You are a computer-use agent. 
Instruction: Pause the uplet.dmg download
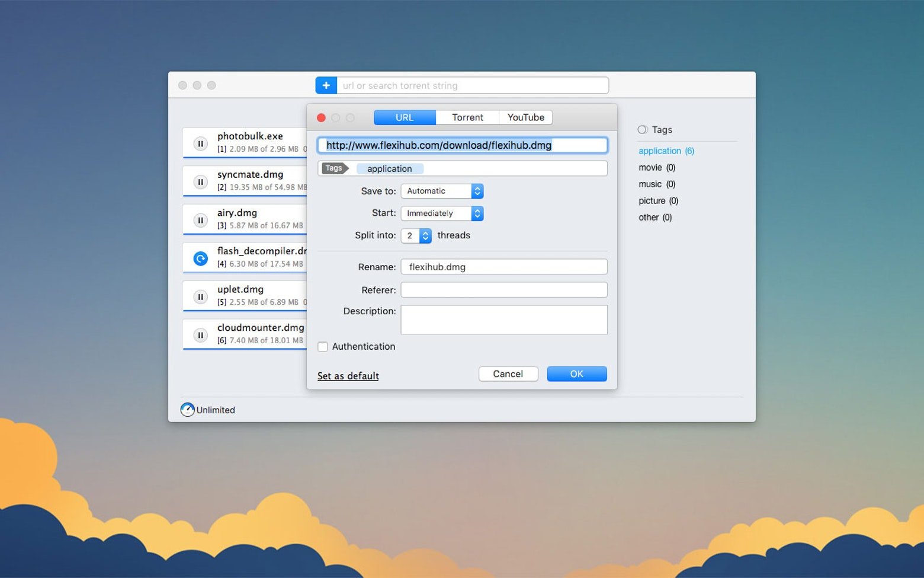point(201,296)
